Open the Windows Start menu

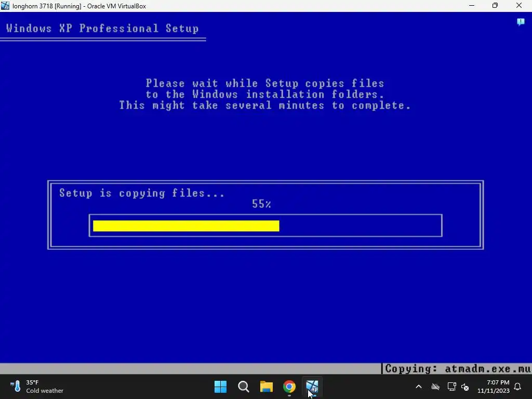(x=220, y=387)
